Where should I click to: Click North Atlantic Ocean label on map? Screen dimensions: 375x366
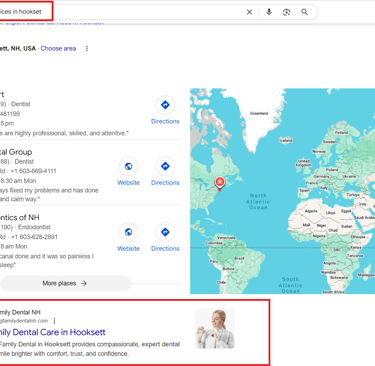(x=258, y=201)
